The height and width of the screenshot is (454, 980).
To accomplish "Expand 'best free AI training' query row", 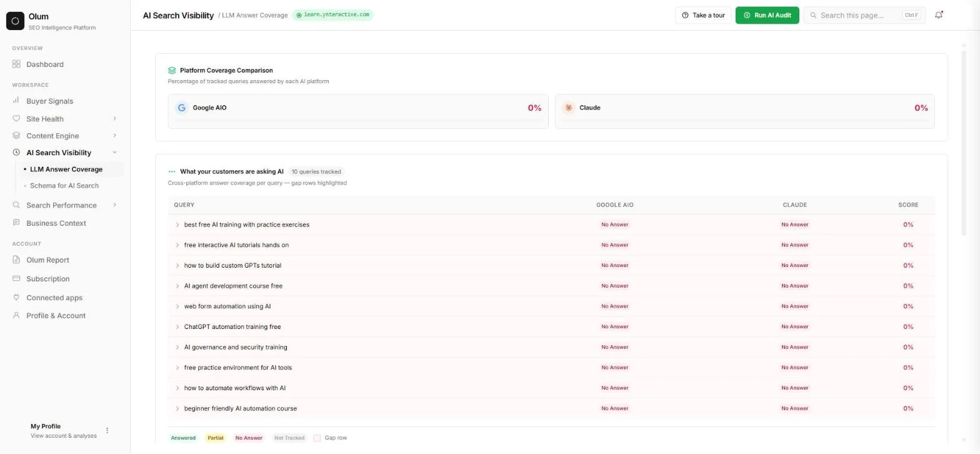I will 177,224.
